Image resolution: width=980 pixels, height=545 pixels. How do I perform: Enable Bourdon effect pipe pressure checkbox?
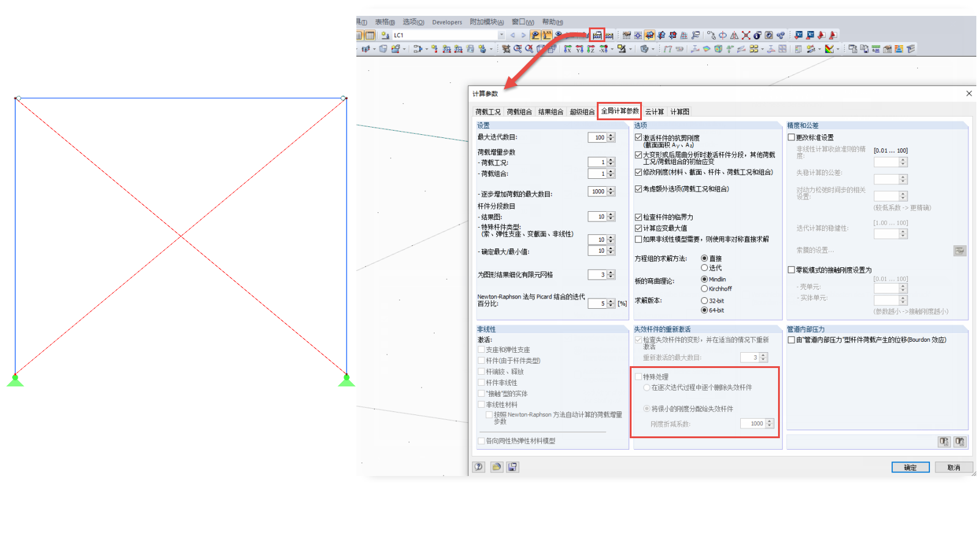click(791, 340)
